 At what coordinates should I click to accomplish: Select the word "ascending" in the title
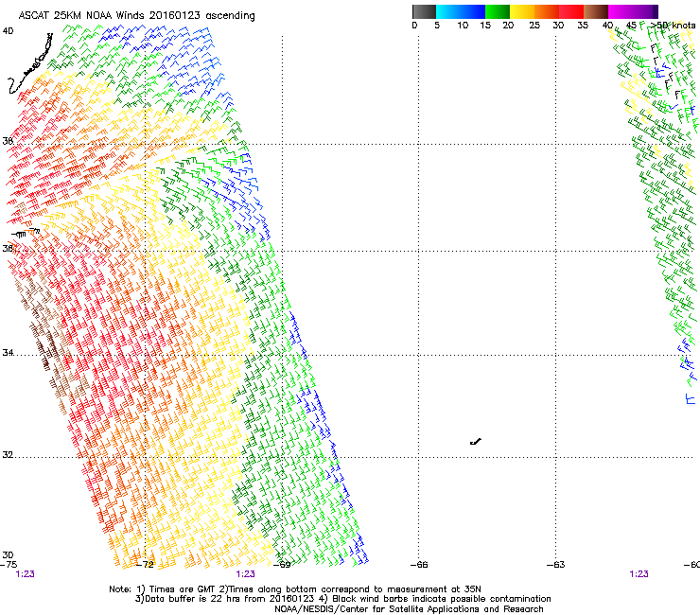231,16
